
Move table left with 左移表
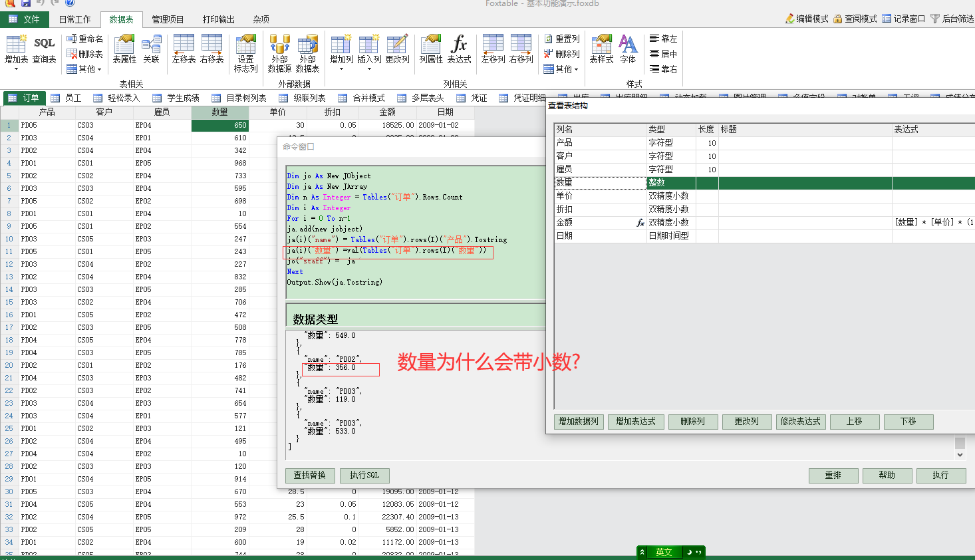184,49
